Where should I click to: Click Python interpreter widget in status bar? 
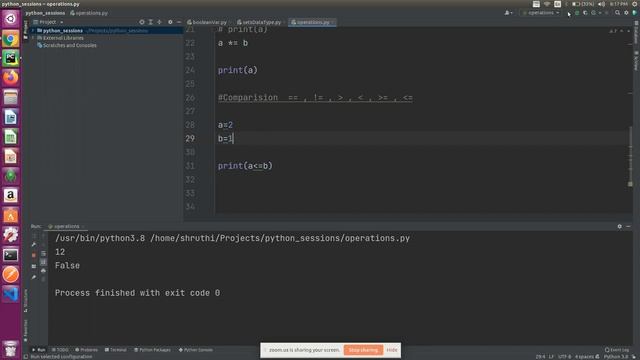[x=616, y=357]
